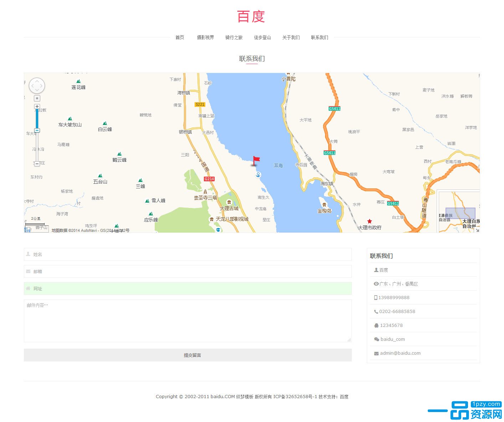The image size is (504, 422).
Task: Select the 兰峰 mountain icon
Action: click(140, 180)
